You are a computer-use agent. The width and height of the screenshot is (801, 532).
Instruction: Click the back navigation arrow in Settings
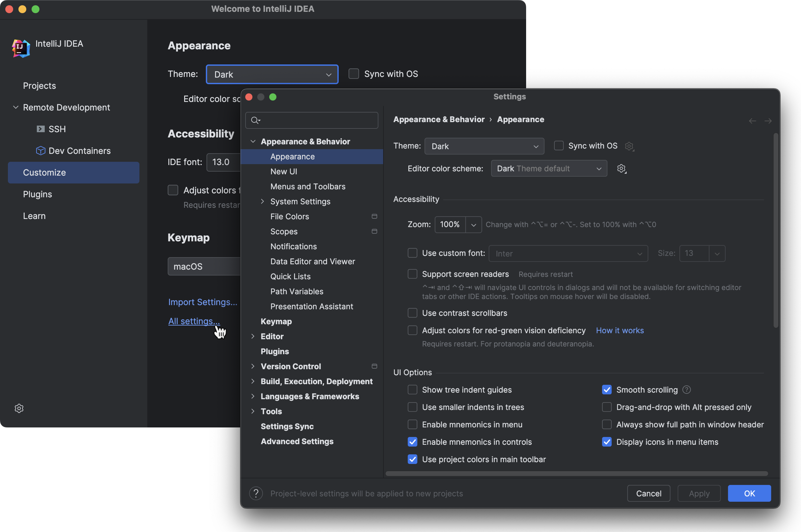click(x=752, y=121)
